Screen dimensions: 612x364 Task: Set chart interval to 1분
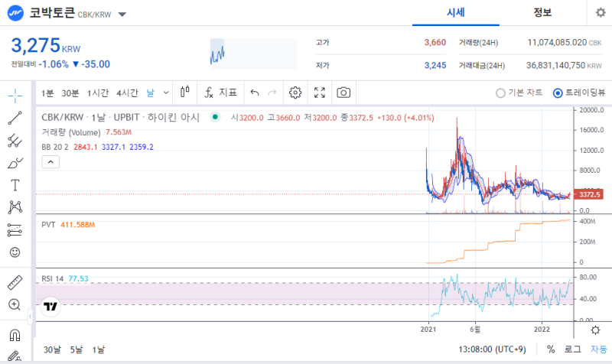[47, 93]
